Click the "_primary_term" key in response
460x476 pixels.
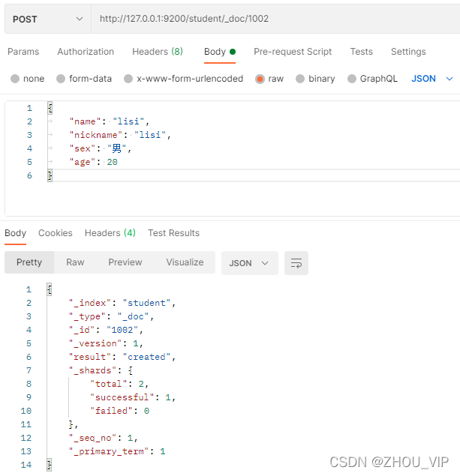pos(109,451)
